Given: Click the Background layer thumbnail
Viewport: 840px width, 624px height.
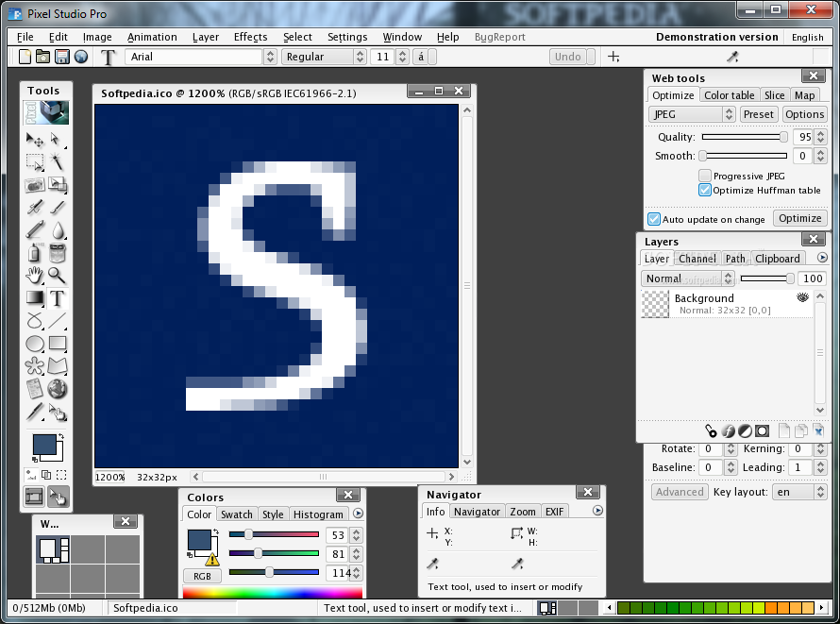Looking at the screenshot, I should [x=655, y=304].
